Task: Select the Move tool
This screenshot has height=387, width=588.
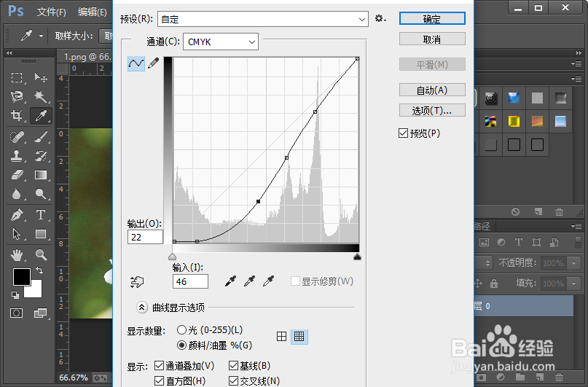Action: pos(41,78)
